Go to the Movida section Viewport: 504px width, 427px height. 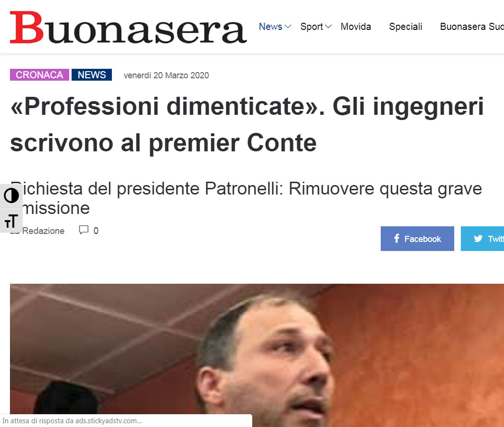[356, 27]
